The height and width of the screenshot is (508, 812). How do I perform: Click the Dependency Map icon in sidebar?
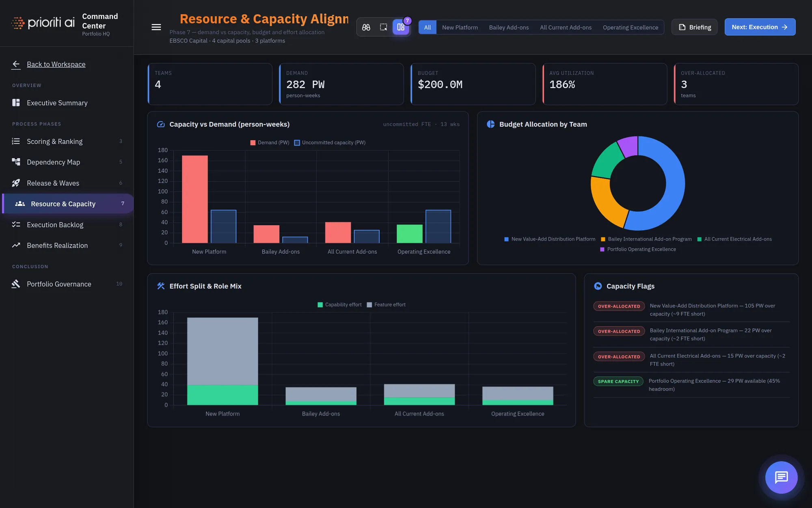[16, 162]
